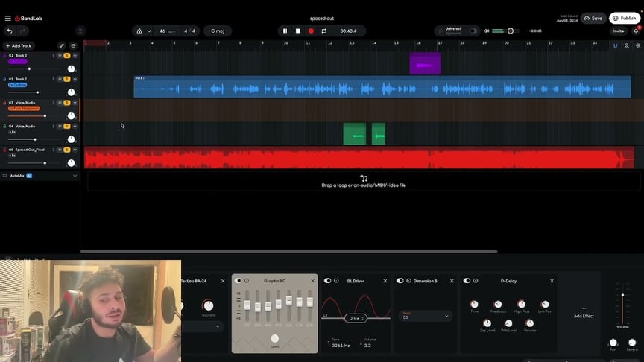Click the BandLab logo
Screen dimensions: 644x362
coord(29,18)
